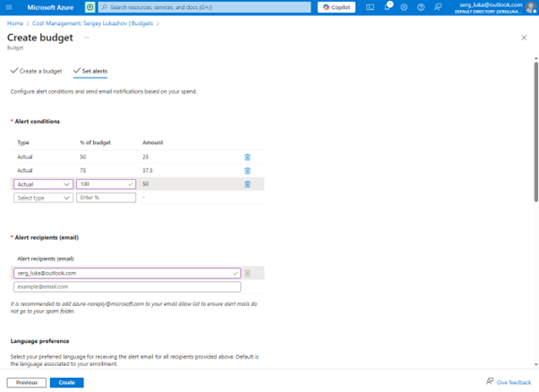Delete the 100% alert condition
The height and width of the screenshot is (392, 539).
tap(247, 184)
